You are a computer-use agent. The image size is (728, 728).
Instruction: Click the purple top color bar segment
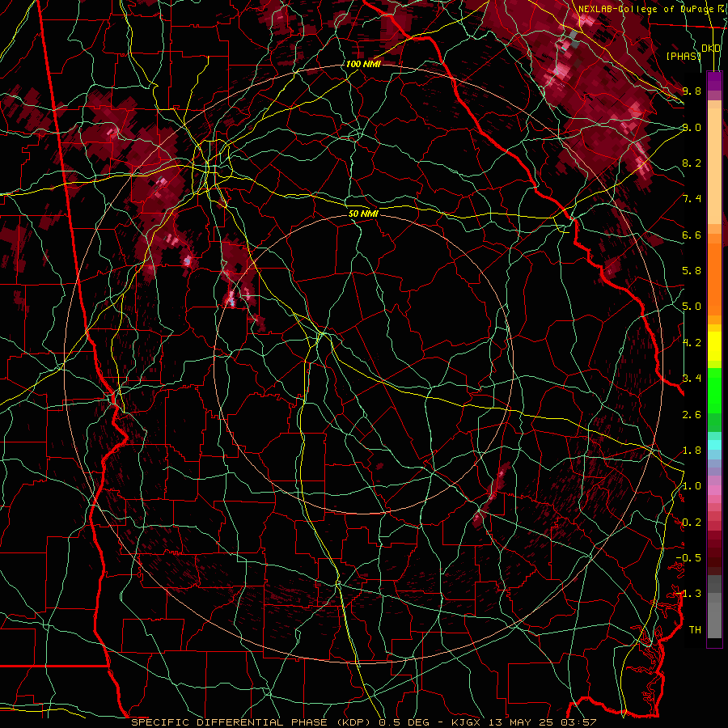(x=714, y=81)
